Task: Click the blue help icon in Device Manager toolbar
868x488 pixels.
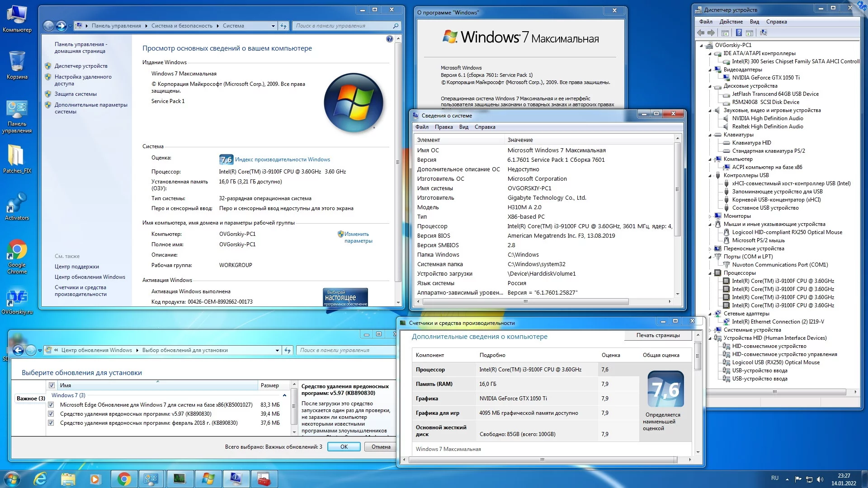Action: pos(739,33)
